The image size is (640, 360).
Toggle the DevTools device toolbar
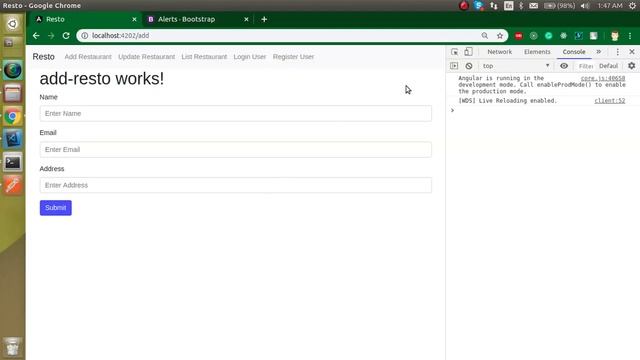click(x=469, y=52)
